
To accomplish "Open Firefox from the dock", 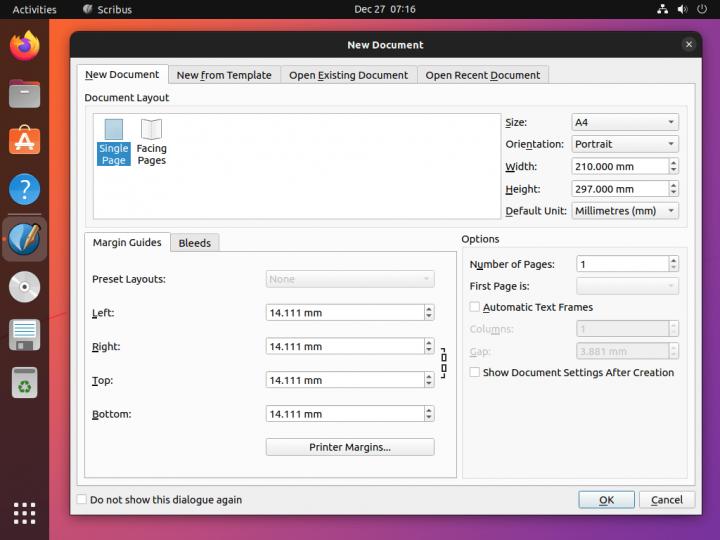I will tap(25, 46).
